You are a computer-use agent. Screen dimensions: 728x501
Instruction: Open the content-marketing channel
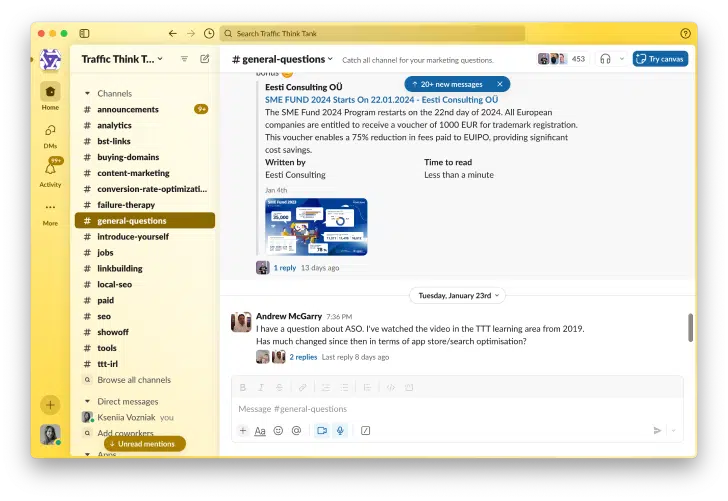[x=133, y=173]
